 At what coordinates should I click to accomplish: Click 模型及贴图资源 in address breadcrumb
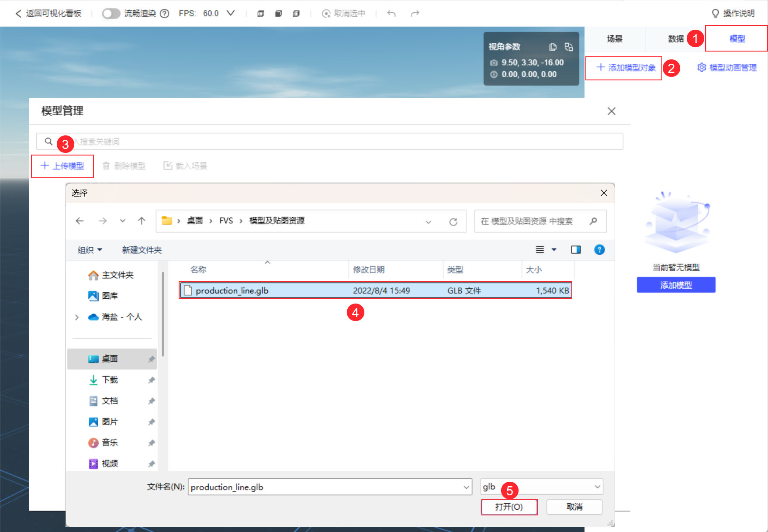pos(277,221)
